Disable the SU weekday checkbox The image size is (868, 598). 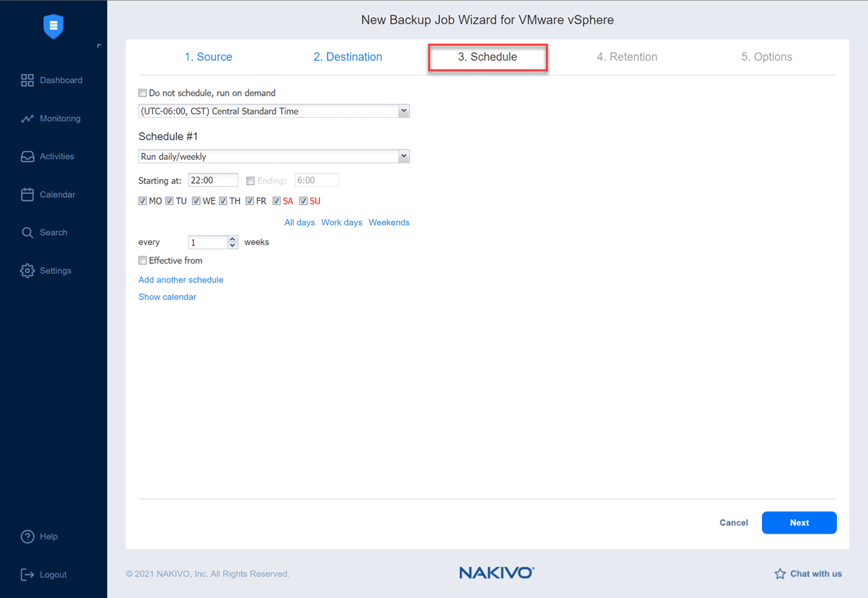click(302, 200)
